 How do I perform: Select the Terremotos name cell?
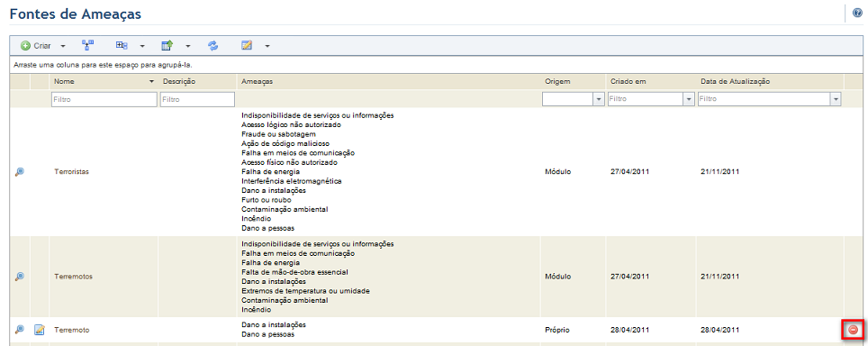coord(73,277)
